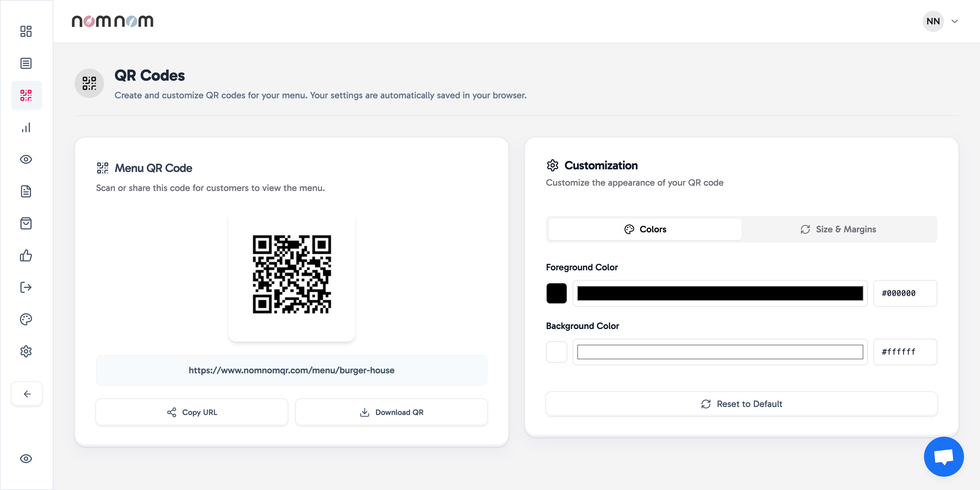Switch to the Size & Margins tab
Image resolution: width=980 pixels, height=490 pixels.
point(839,229)
